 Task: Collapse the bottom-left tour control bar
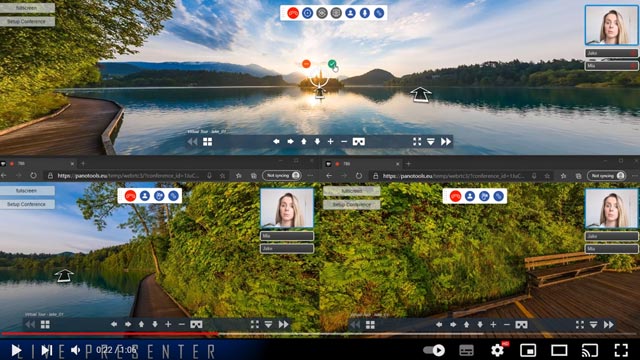[x=268, y=324]
